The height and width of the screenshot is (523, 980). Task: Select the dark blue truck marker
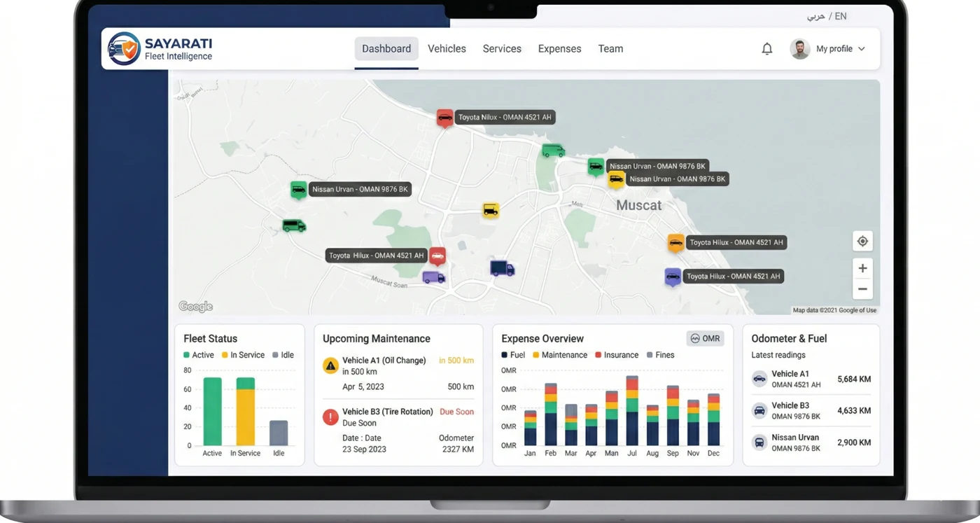[502, 268]
